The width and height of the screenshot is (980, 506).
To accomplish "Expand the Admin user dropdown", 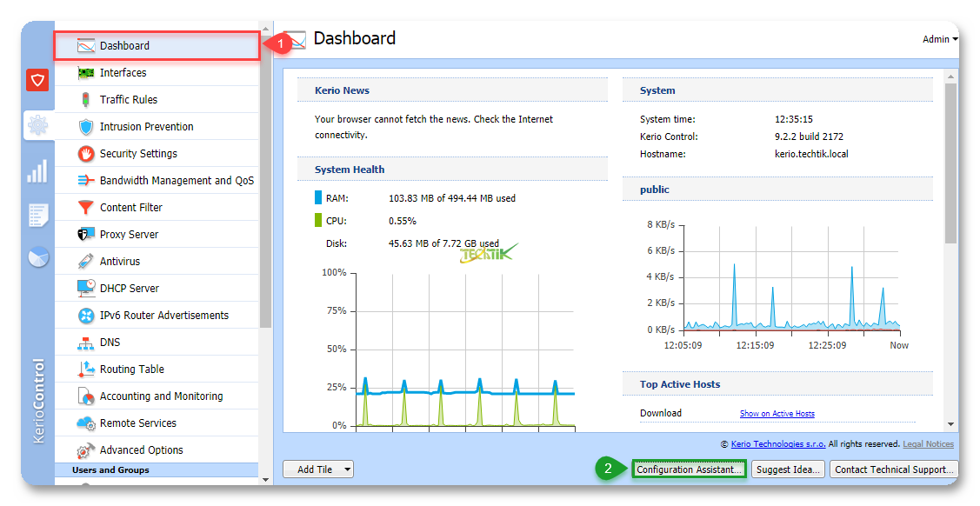I will (939, 39).
